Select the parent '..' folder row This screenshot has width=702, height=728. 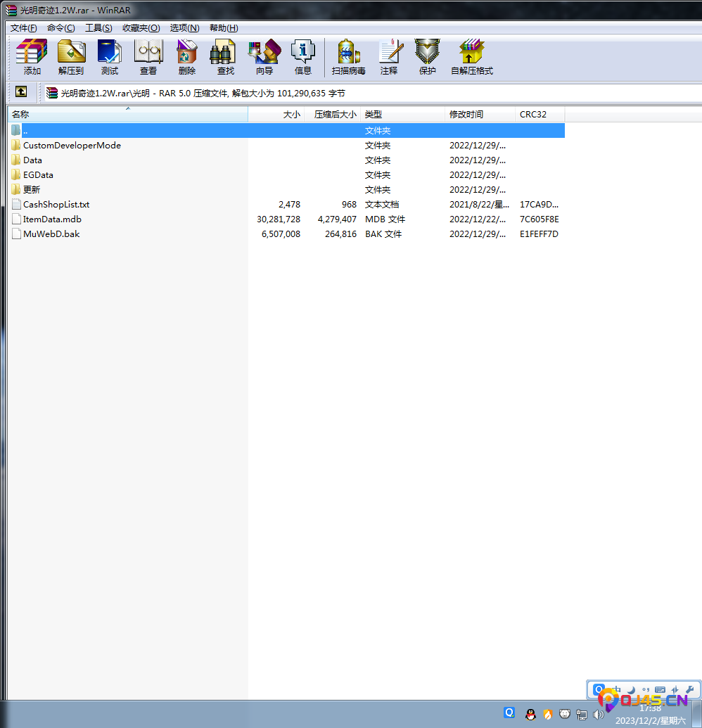coord(286,130)
